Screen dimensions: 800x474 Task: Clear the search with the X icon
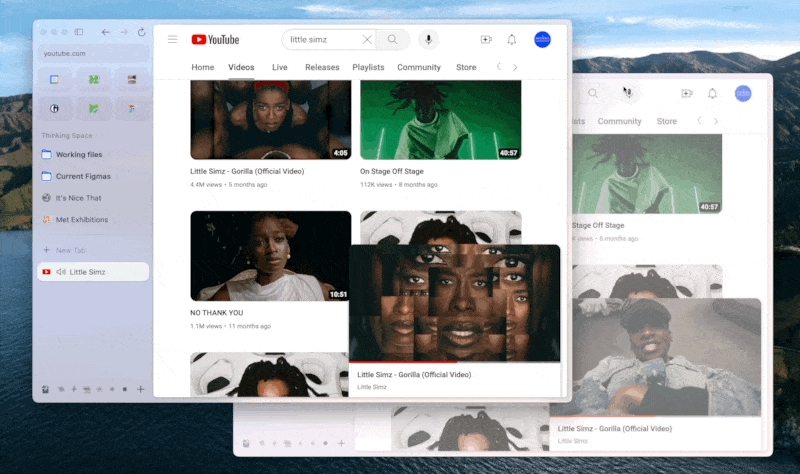[367, 39]
